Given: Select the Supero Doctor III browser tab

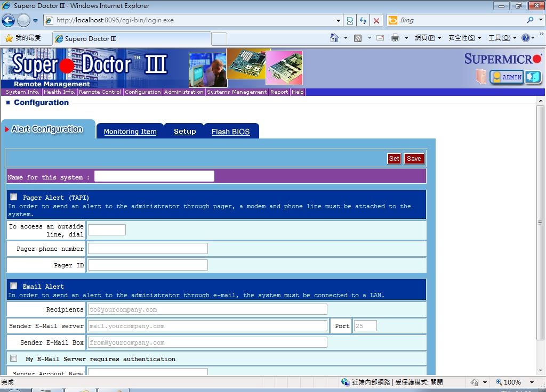Looking at the screenshot, I should (132, 38).
